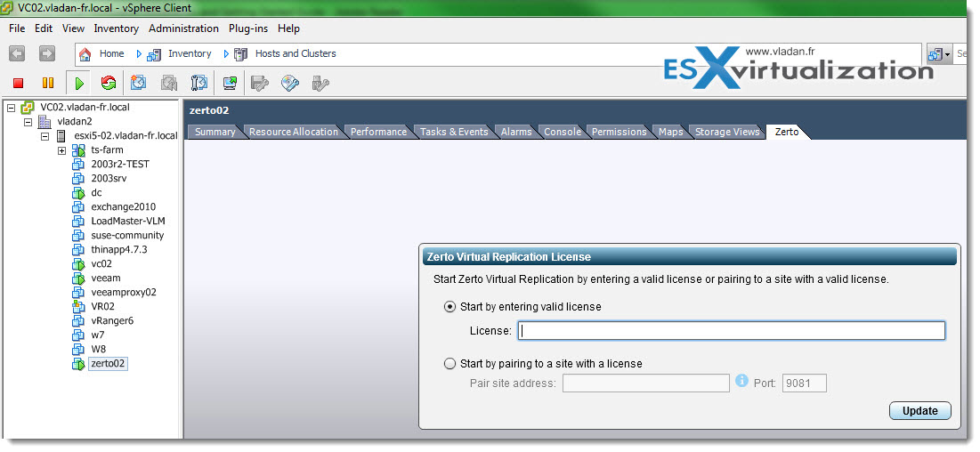
Task: Open the Inventory breadcrumb arrow dropdown
Action: point(226,54)
